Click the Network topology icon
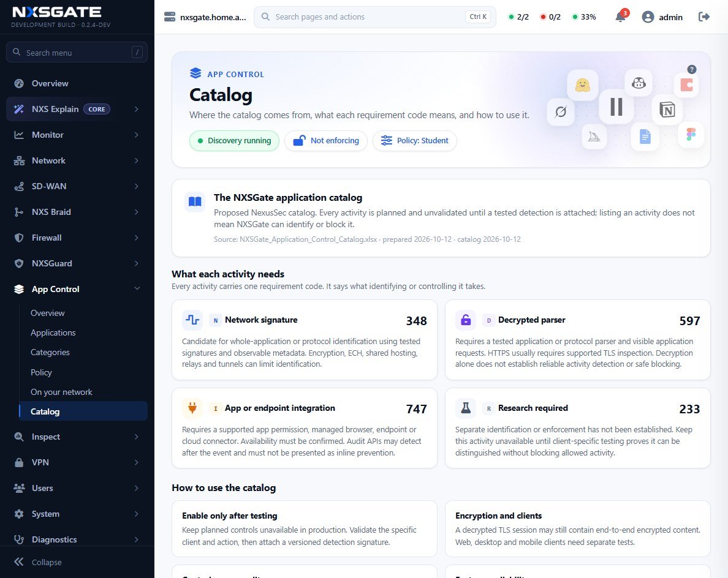 tap(19, 160)
